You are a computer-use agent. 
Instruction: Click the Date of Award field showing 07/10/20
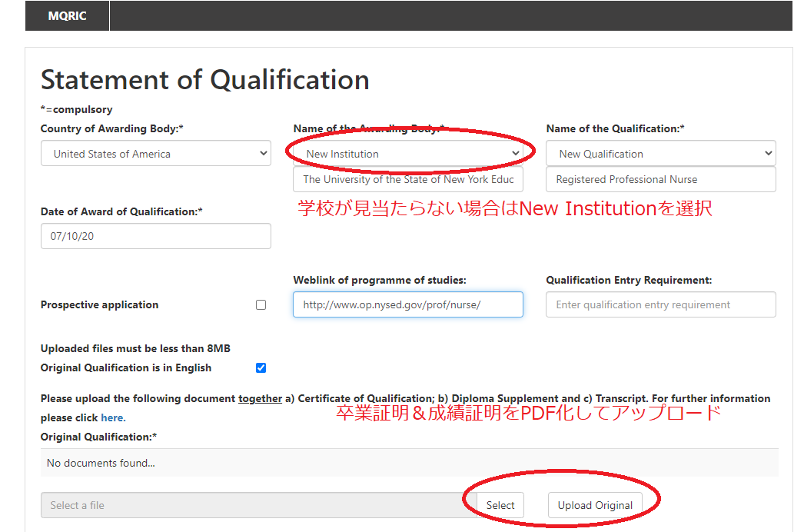point(154,236)
